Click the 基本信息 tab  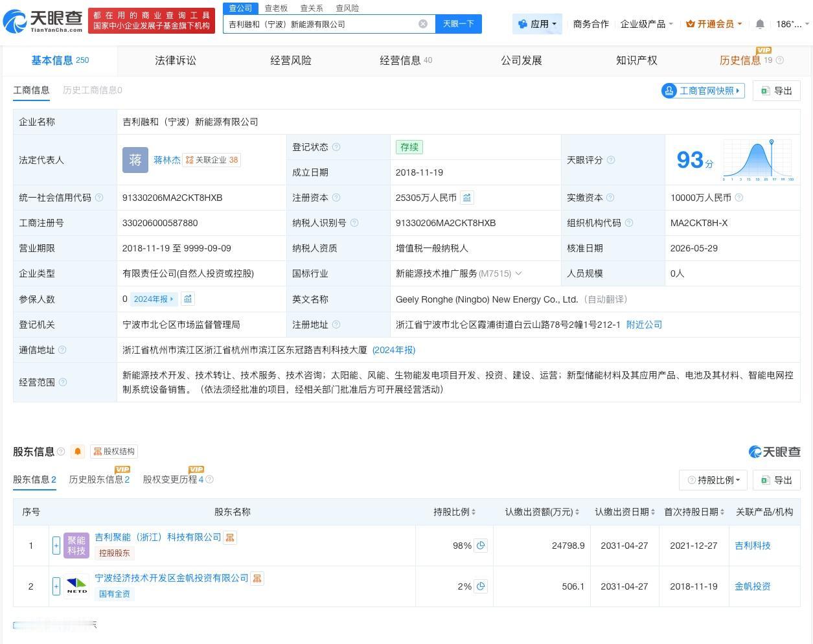(60, 60)
